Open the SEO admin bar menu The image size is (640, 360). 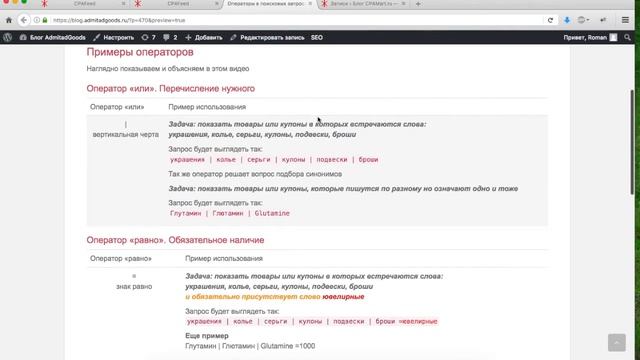[x=317, y=37]
